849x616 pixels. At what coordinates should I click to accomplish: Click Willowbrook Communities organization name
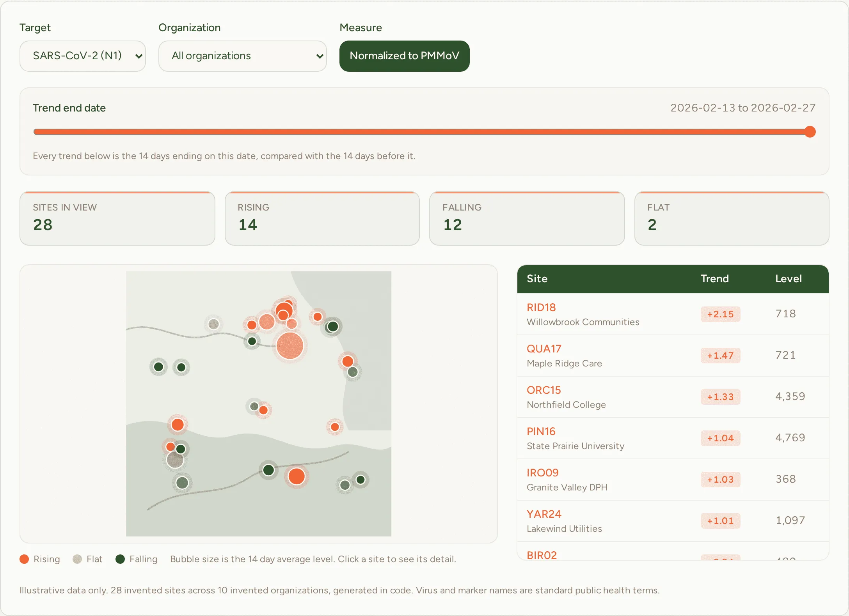coord(583,322)
